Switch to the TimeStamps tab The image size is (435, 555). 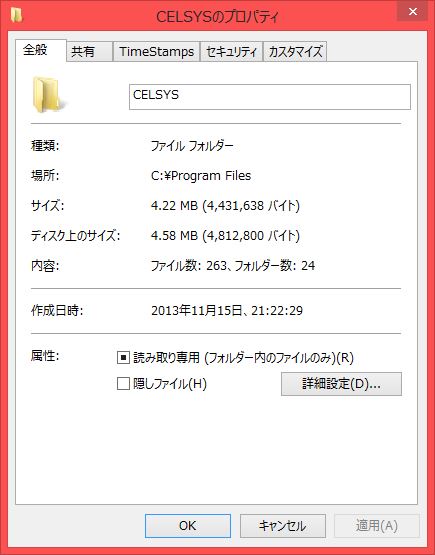[156, 52]
